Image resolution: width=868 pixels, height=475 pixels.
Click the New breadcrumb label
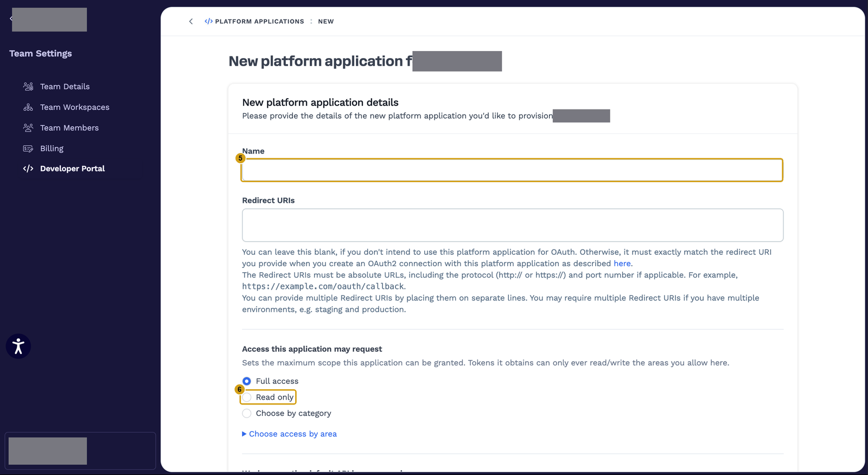point(326,22)
